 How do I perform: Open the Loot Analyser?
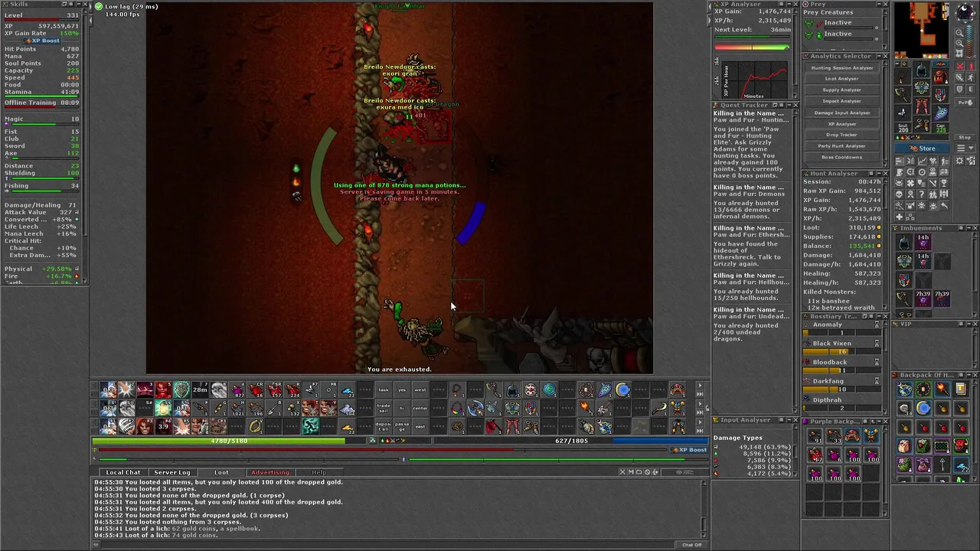tap(842, 79)
